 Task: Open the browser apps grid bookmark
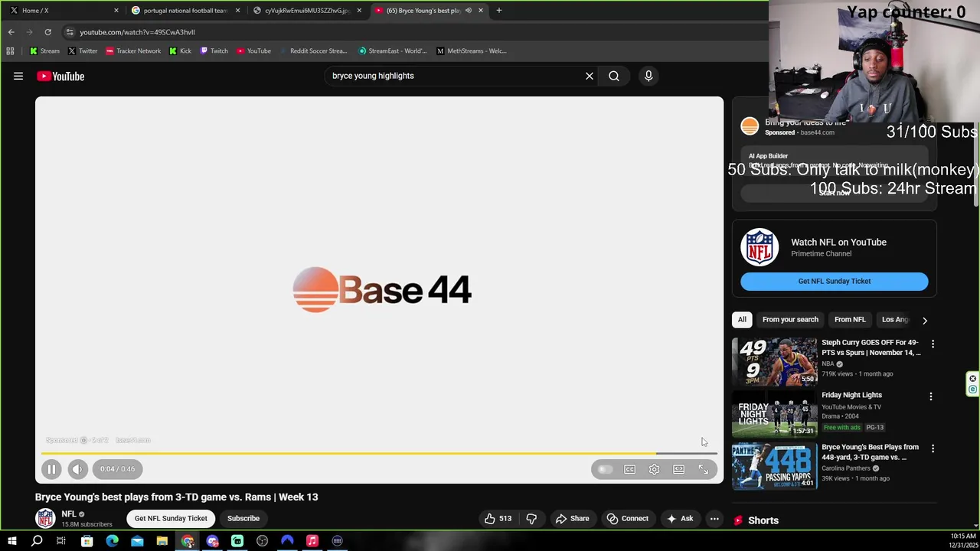[10, 51]
